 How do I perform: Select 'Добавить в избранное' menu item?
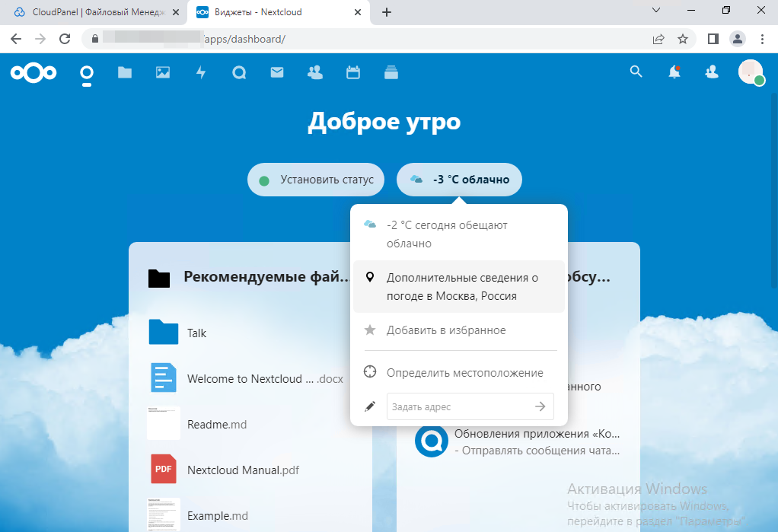click(446, 330)
